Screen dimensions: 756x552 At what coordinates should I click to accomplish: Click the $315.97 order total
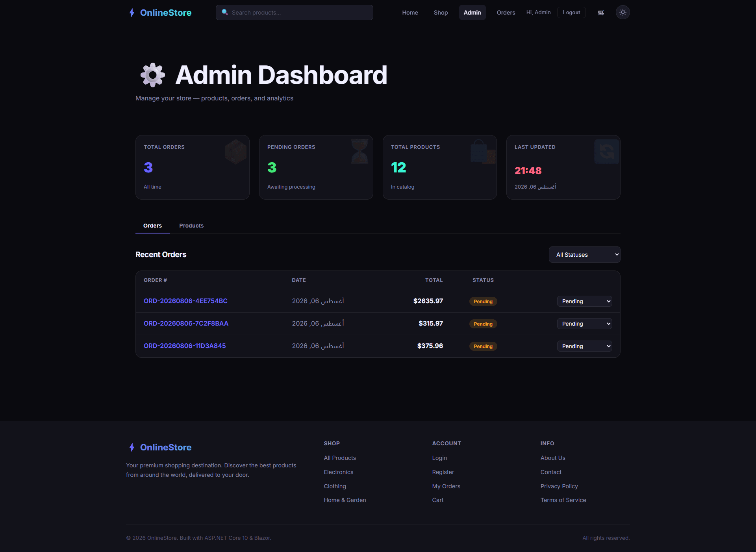[x=431, y=323]
